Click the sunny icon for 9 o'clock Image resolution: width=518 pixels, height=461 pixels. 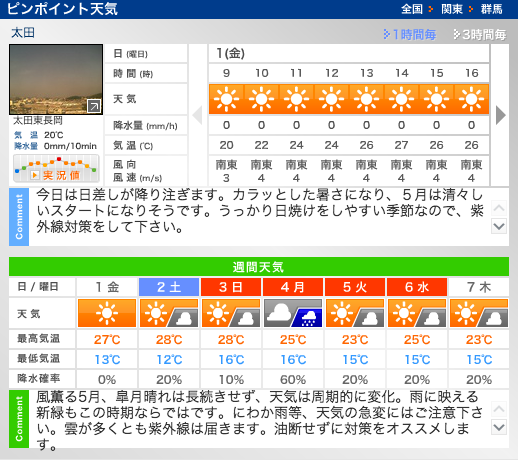[x=226, y=99]
